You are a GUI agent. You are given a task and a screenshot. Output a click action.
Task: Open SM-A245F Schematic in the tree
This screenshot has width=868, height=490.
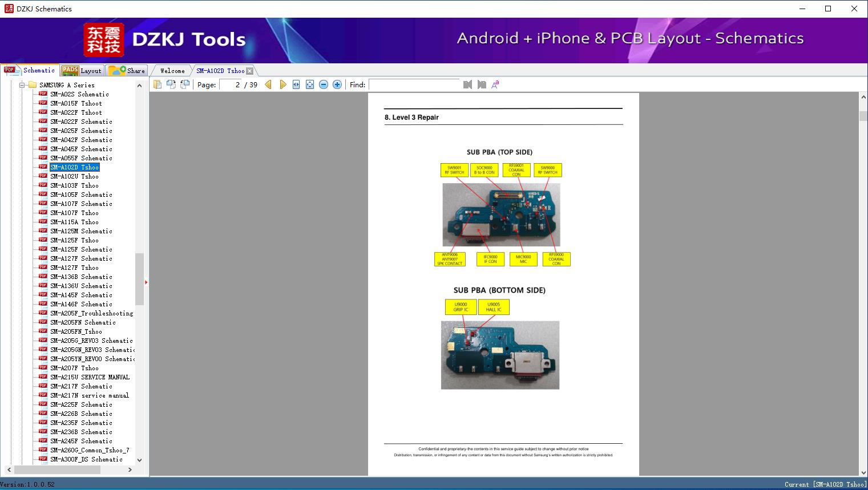click(81, 441)
